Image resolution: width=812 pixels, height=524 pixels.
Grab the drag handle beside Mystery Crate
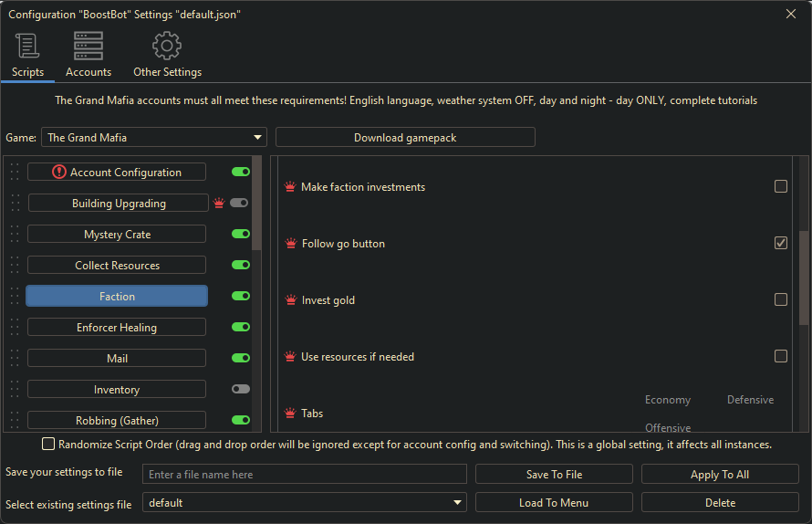(14, 234)
